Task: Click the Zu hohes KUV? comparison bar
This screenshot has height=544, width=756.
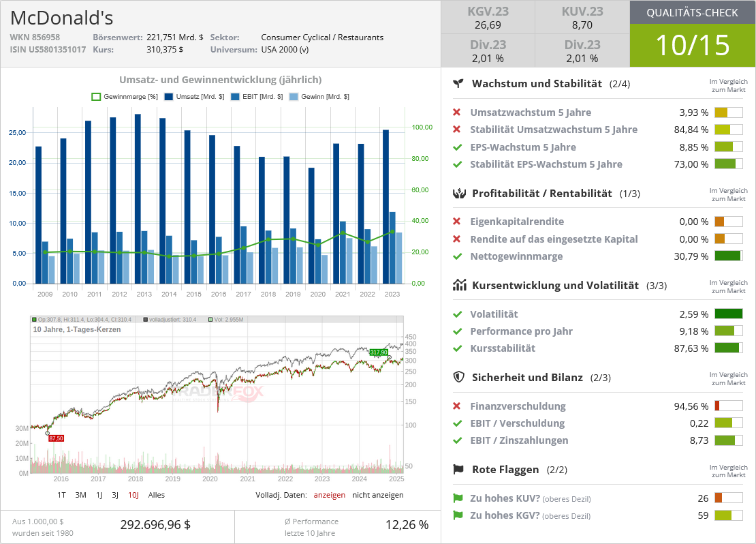Action: 729,498
